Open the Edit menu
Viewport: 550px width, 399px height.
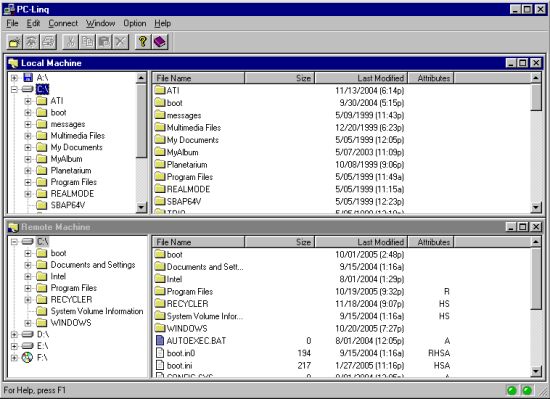click(33, 23)
